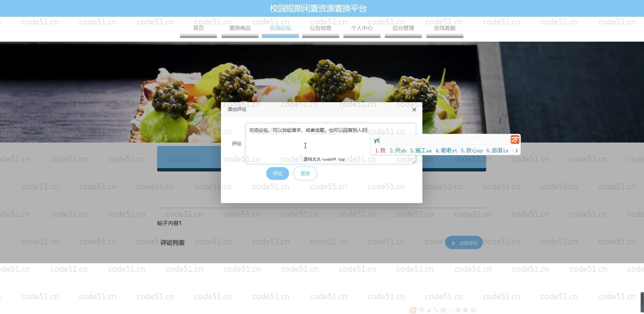This screenshot has height=314, width=644.
Task: Choose IME candidate 2 州
Action: tap(398, 150)
